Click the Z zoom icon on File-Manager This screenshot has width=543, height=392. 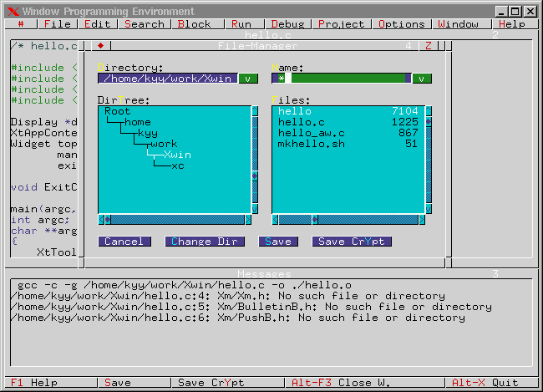pyautogui.click(x=428, y=46)
